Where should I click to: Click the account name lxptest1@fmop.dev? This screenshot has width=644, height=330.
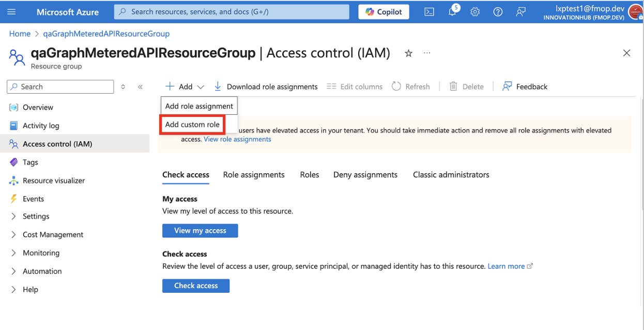click(x=590, y=8)
